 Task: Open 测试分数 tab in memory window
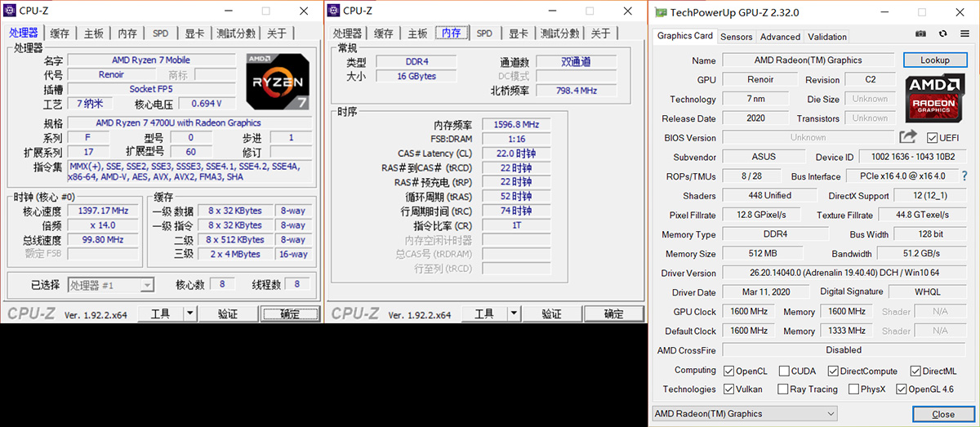(x=560, y=33)
